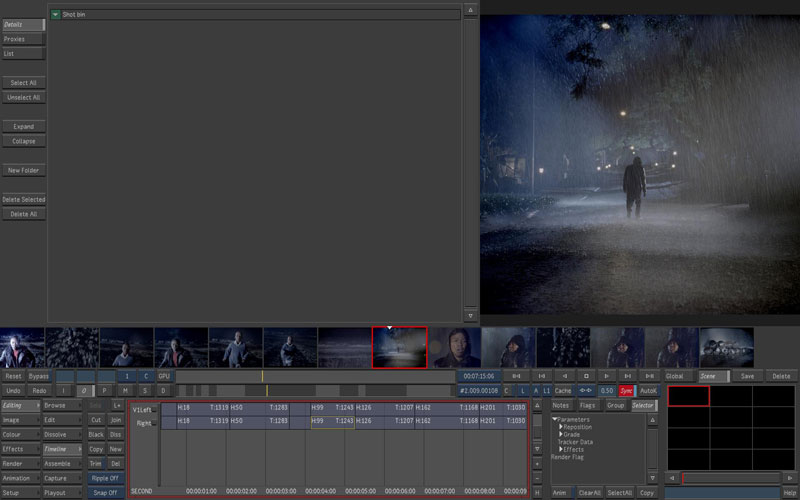Check the V1Left track box
This screenshot has height=500, width=800.
tap(154, 410)
